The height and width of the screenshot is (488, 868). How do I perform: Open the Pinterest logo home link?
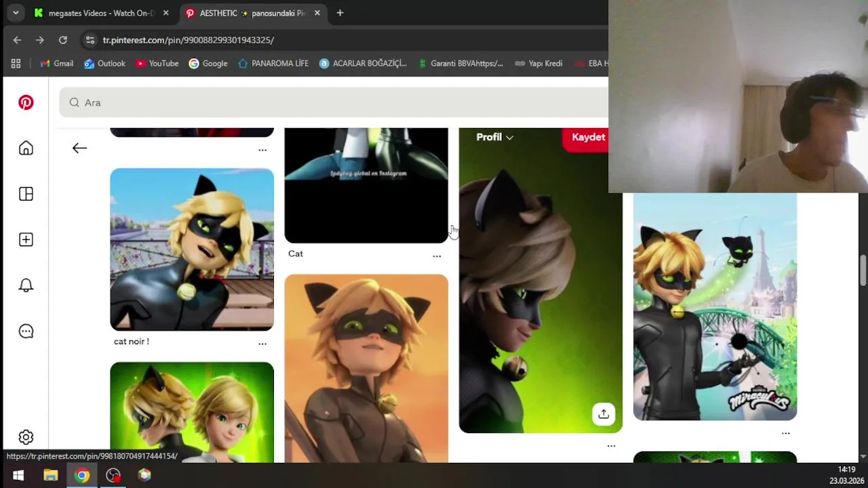coord(26,102)
